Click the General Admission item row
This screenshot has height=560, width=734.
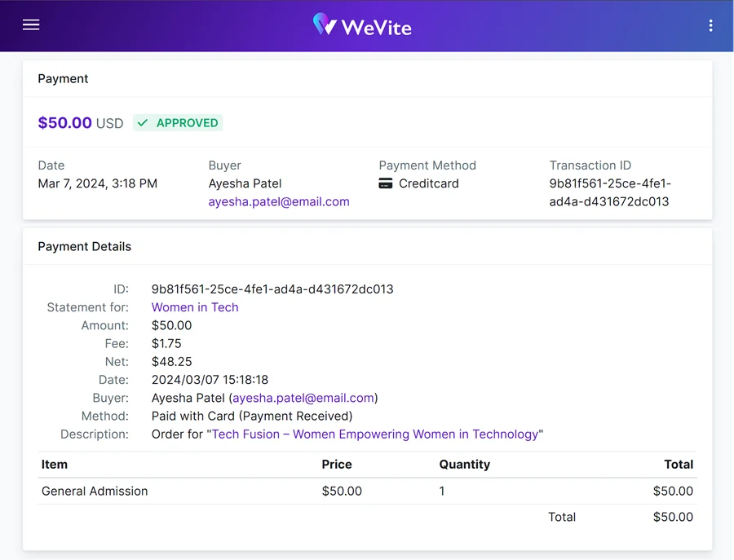point(95,491)
